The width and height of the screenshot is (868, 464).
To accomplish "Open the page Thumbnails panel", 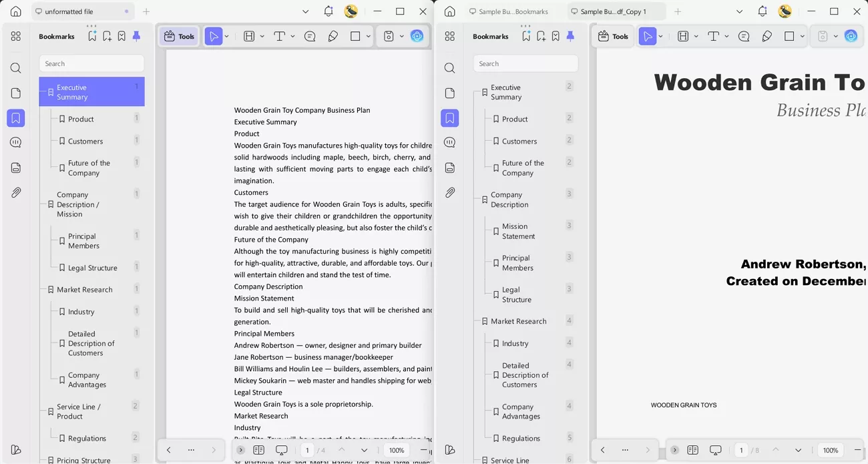I will coord(15,91).
